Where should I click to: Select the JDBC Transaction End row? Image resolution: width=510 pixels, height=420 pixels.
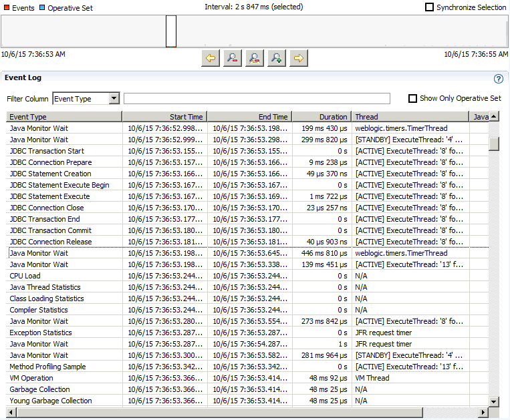[247, 219]
